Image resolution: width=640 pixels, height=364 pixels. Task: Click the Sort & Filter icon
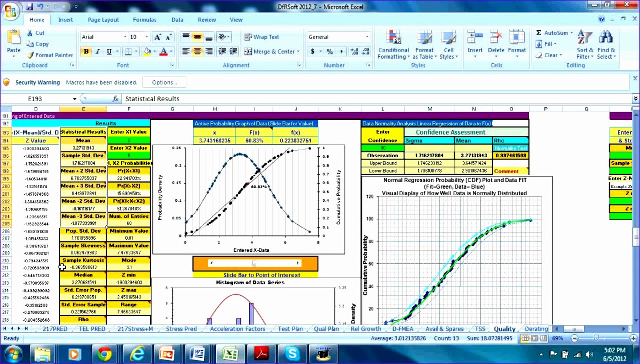pyautogui.click(x=585, y=37)
